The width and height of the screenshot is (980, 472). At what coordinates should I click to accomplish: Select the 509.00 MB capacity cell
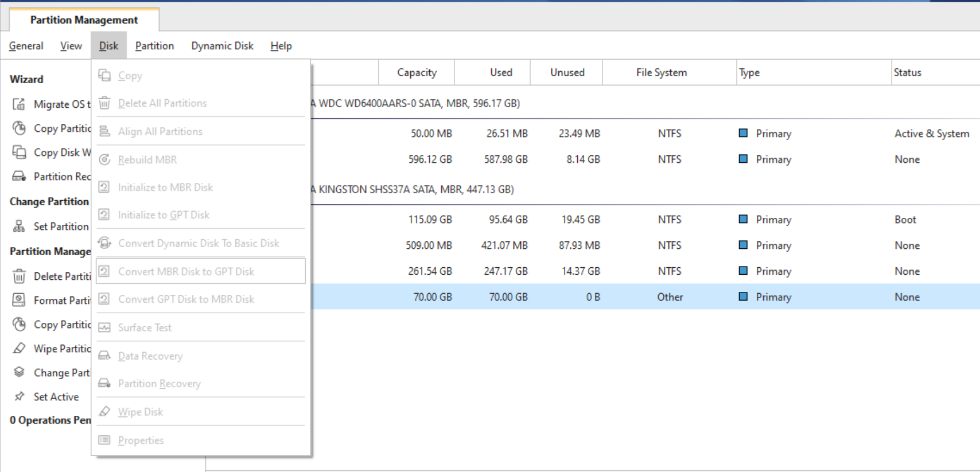coord(429,245)
